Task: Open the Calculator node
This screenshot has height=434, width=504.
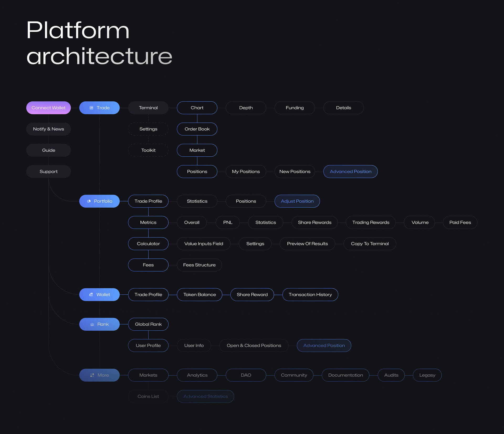Action: point(148,244)
